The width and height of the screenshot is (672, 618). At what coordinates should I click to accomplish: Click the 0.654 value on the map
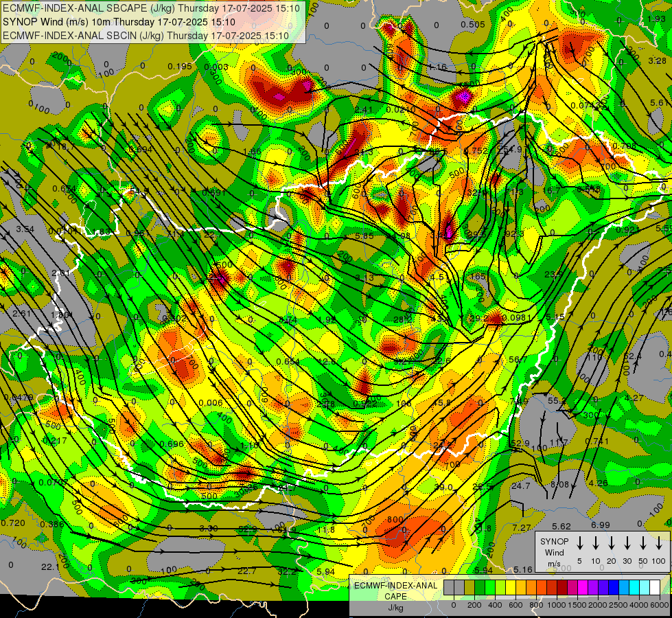pos(288,362)
